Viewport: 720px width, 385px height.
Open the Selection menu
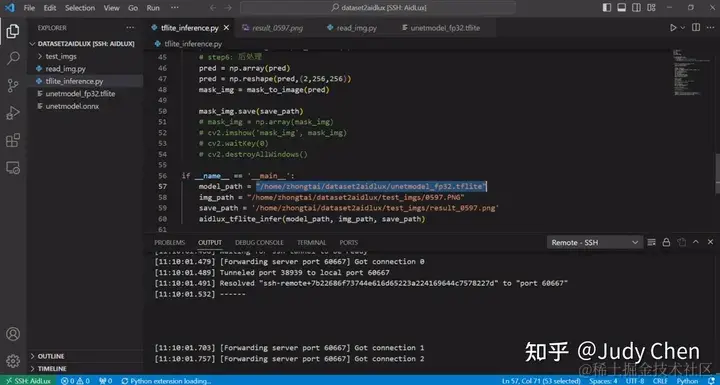(x=80, y=8)
